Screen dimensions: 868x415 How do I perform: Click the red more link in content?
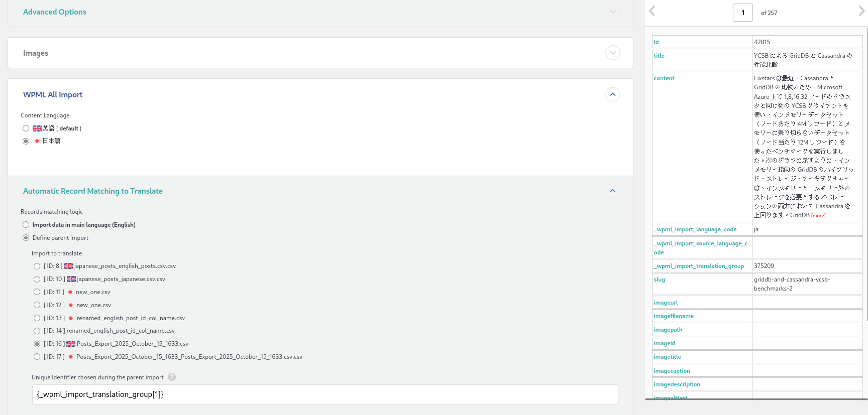click(818, 216)
